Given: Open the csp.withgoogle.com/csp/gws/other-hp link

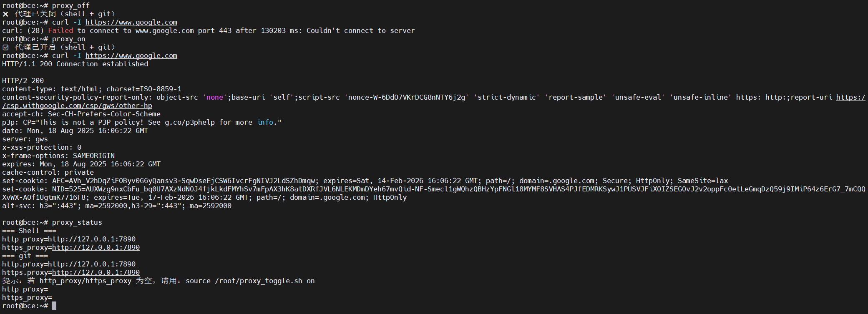Looking at the screenshot, I should [x=77, y=106].
